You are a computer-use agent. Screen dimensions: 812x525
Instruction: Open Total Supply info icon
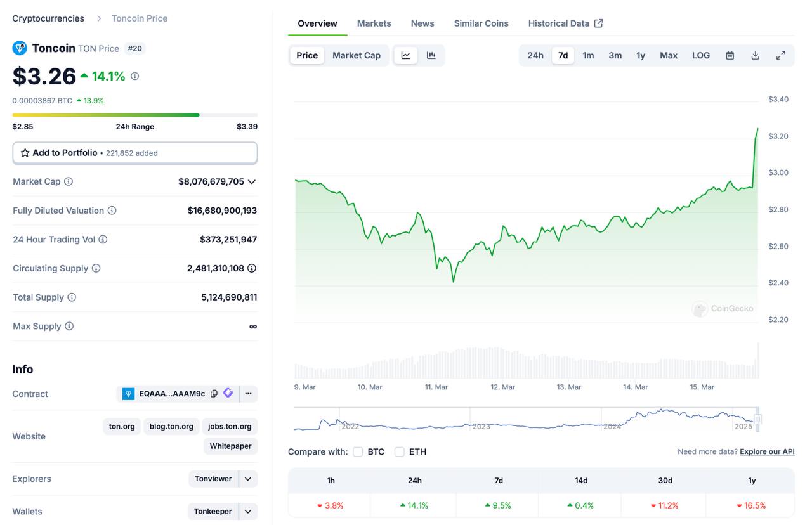72,297
